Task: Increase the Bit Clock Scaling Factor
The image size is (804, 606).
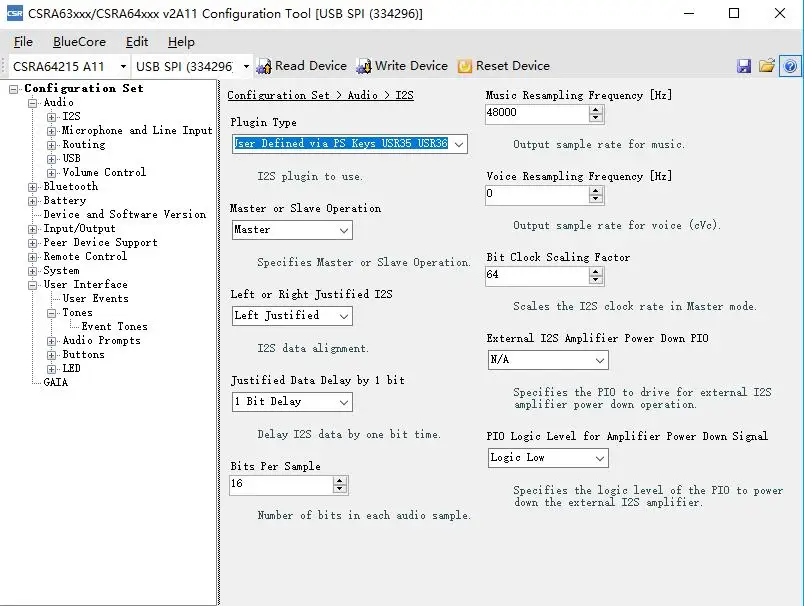Action: tap(595, 272)
